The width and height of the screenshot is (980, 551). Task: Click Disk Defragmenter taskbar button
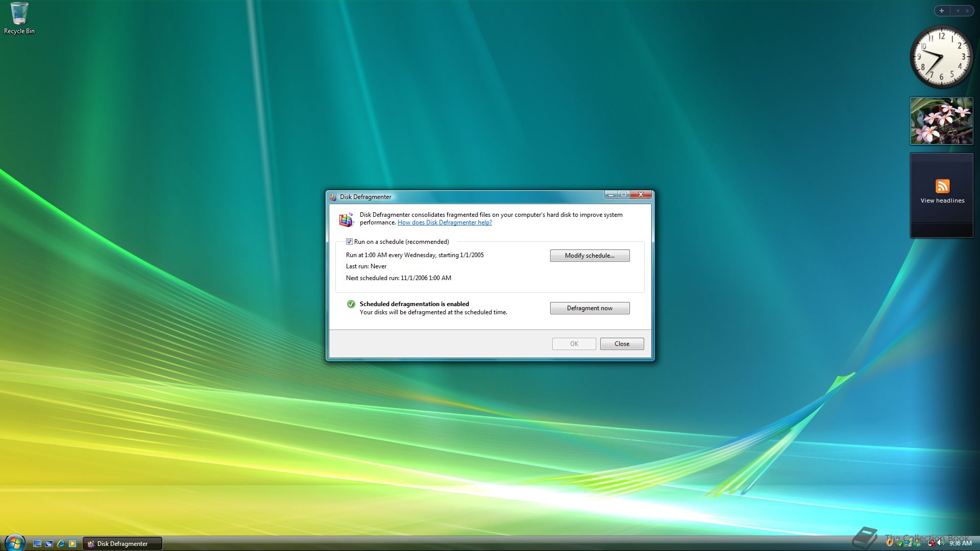tap(122, 543)
